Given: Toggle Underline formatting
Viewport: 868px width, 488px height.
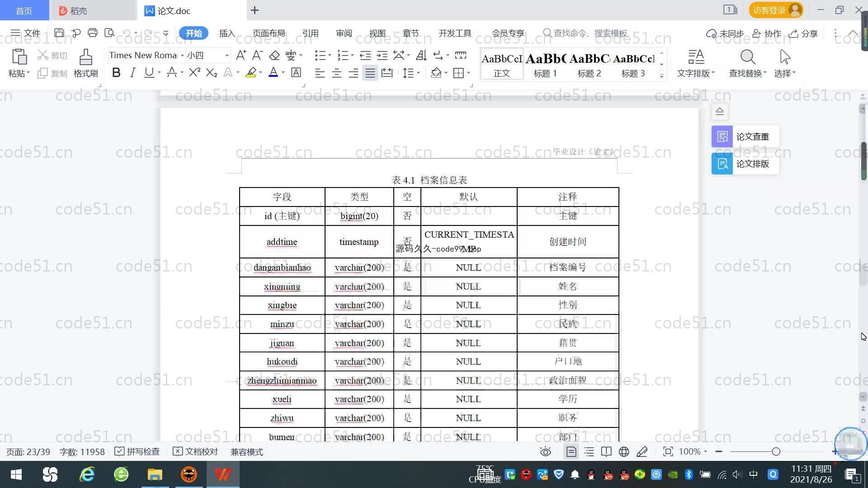Looking at the screenshot, I should tap(149, 72).
